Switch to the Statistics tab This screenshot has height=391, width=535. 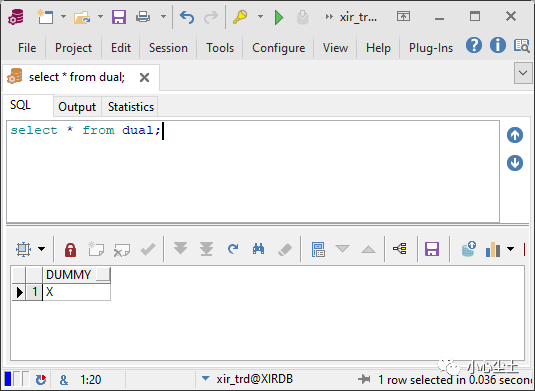pos(131,107)
